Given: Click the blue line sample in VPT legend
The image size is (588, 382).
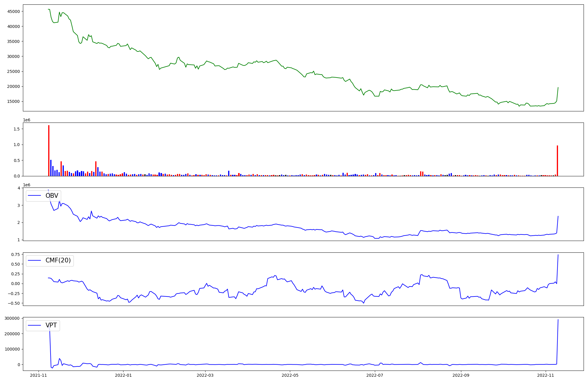Looking at the screenshot, I should pos(35,325).
